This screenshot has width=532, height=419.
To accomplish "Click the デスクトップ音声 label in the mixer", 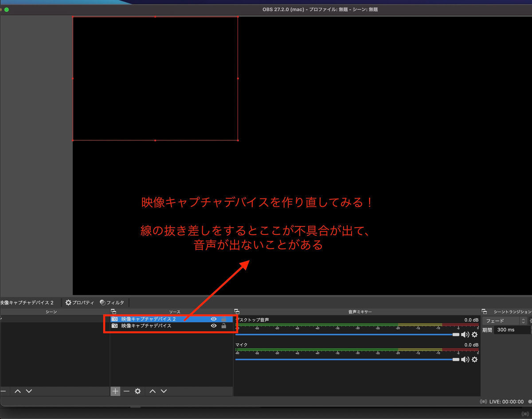I will pyautogui.click(x=252, y=320).
